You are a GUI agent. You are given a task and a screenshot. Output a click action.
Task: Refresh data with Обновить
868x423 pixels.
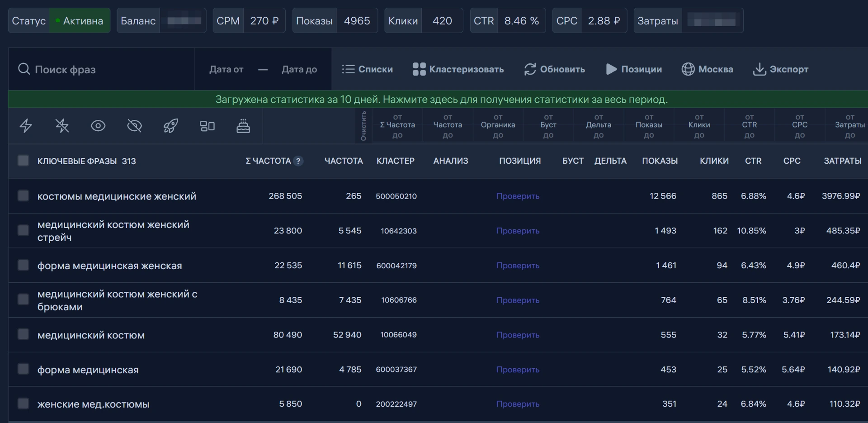(554, 69)
